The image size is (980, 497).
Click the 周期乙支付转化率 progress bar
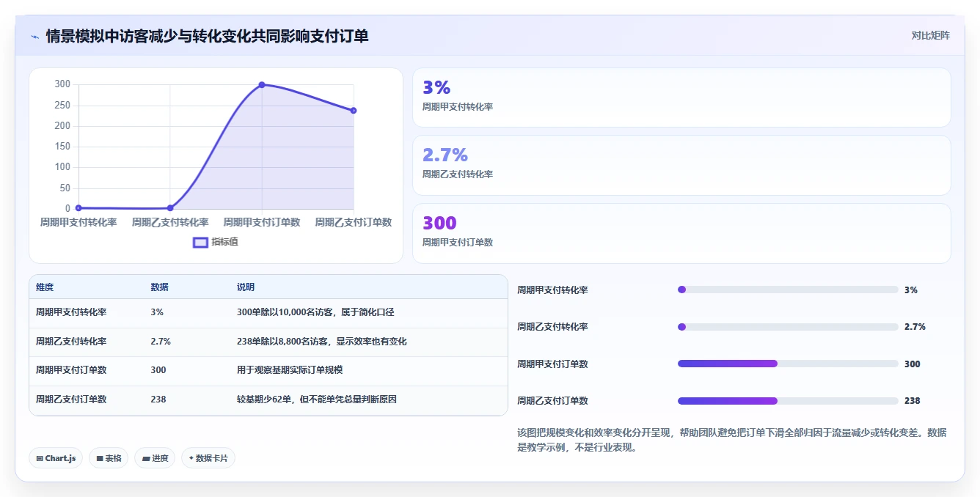pos(788,327)
